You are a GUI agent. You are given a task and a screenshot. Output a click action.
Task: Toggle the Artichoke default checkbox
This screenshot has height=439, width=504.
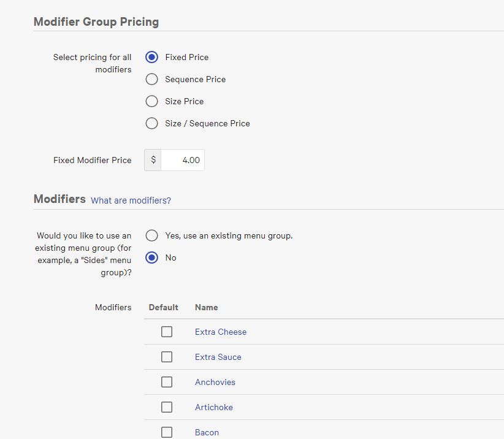point(167,407)
